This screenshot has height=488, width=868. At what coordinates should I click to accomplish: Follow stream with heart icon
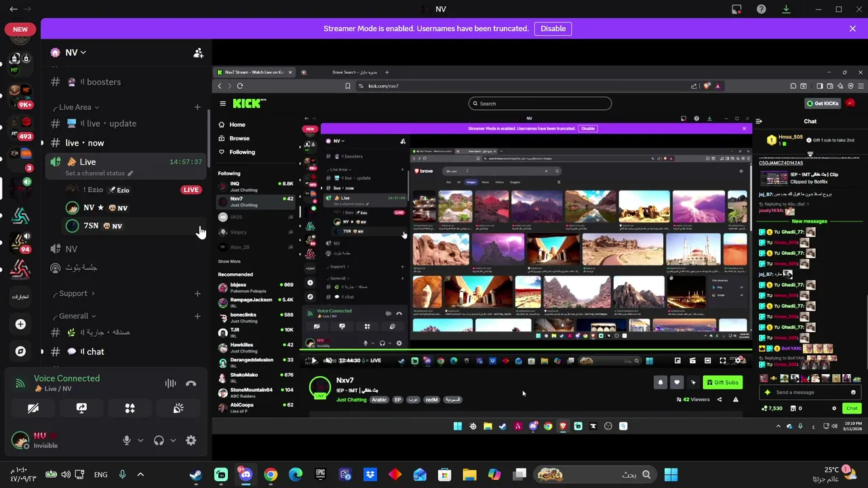677,382
